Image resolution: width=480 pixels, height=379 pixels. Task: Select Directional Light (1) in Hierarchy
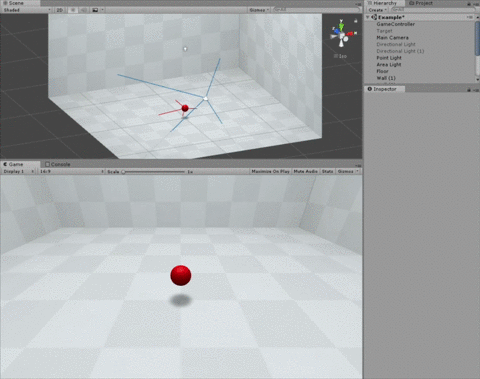click(x=400, y=51)
